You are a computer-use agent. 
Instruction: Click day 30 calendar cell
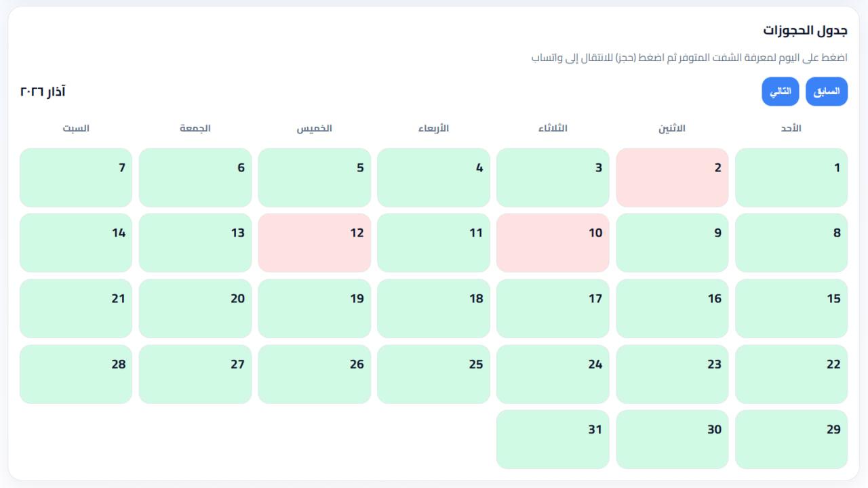tap(672, 439)
